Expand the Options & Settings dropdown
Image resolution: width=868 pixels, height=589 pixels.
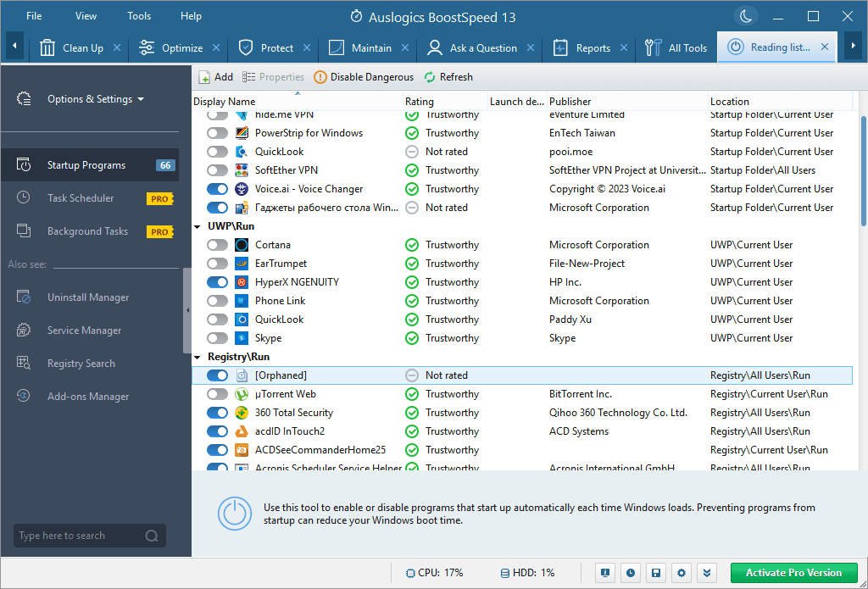pyautogui.click(x=95, y=99)
